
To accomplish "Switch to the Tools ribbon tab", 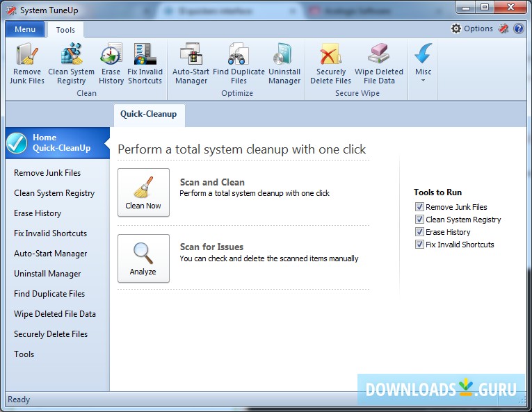I will [65, 30].
